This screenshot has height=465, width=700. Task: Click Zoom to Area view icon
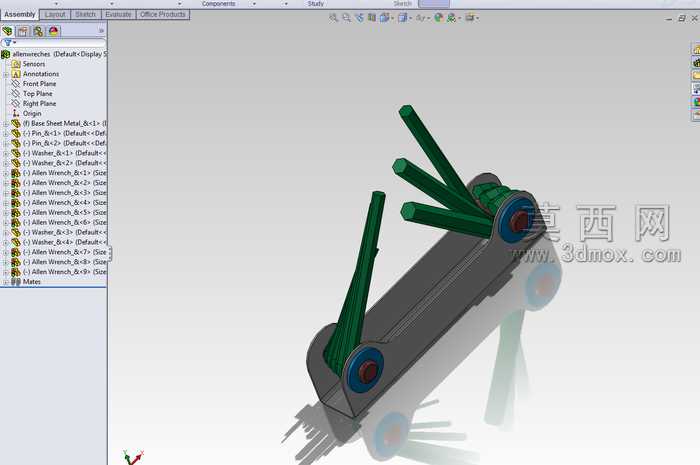click(346, 18)
